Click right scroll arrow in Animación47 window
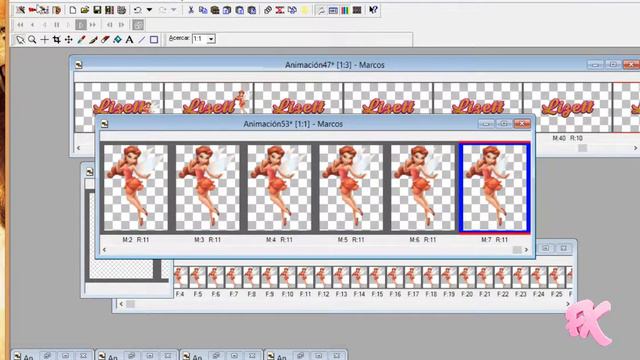Image resolution: width=640 pixels, height=360 pixels. tap(636, 148)
